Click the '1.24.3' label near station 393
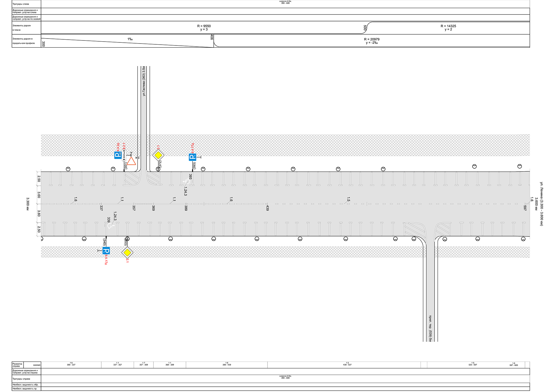The image size is (555, 392). click(186, 191)
